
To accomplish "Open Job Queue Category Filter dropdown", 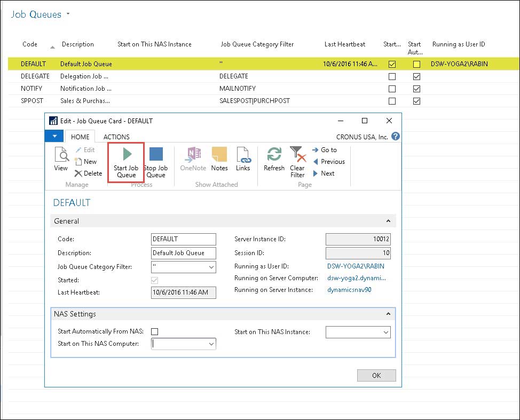I will pyautogui.click(x=211, y=267).
